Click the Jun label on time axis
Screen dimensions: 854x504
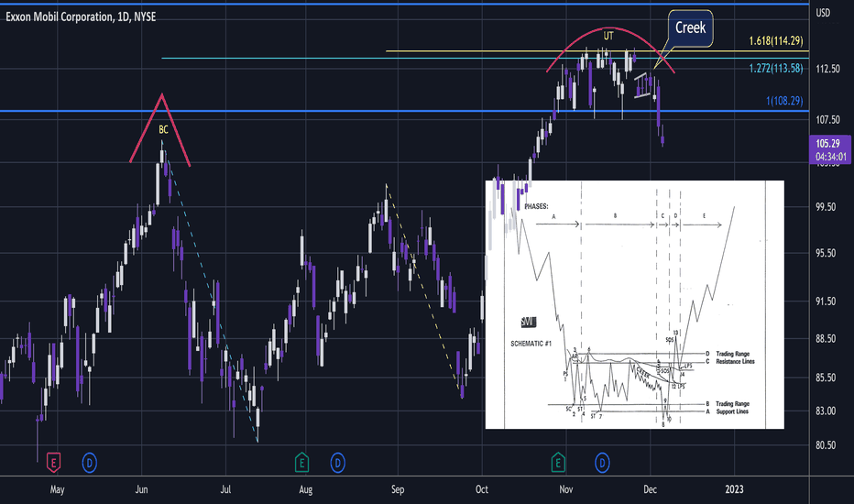[142, 489]
